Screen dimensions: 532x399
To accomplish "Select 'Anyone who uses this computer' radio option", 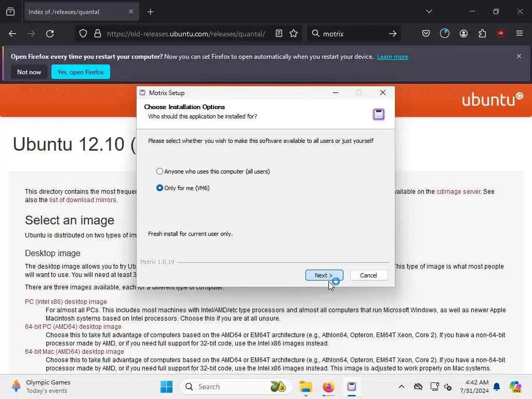I will (x=212, y=171).
